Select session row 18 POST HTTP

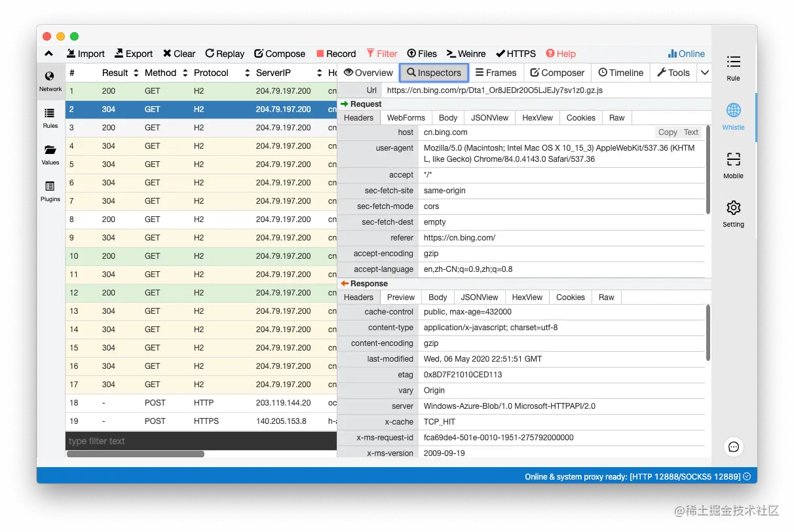click(x=201, y=403)
